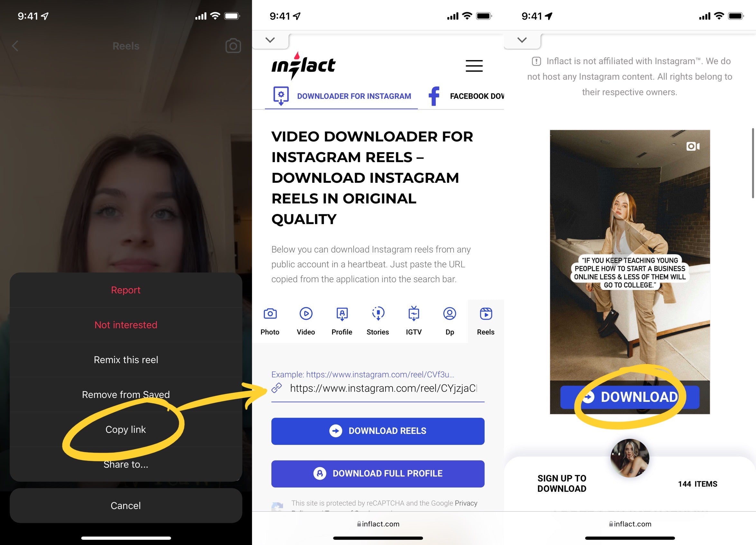The width and height of the screenshot is (756, 545).
Task: Tap Report in context menu
Action: [126, 290]
